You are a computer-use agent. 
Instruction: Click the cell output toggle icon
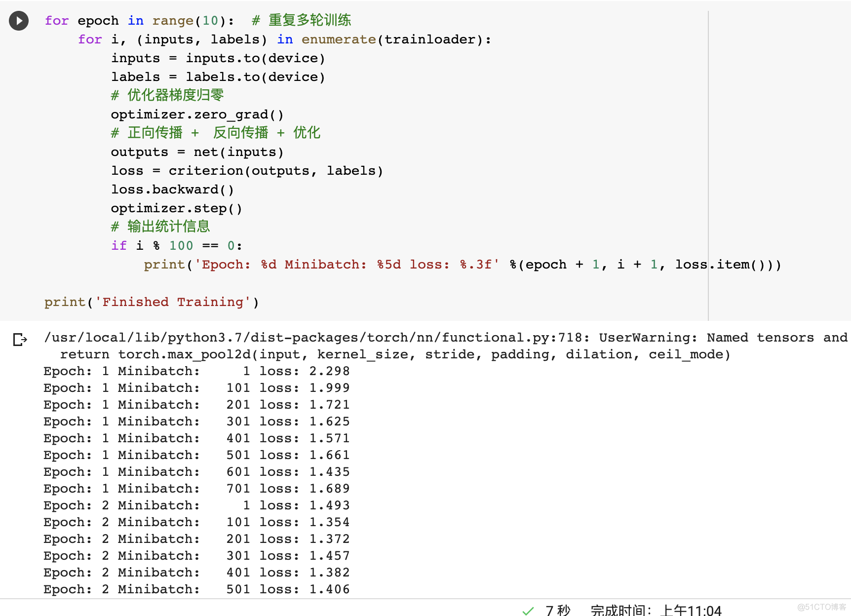[20, 340]
